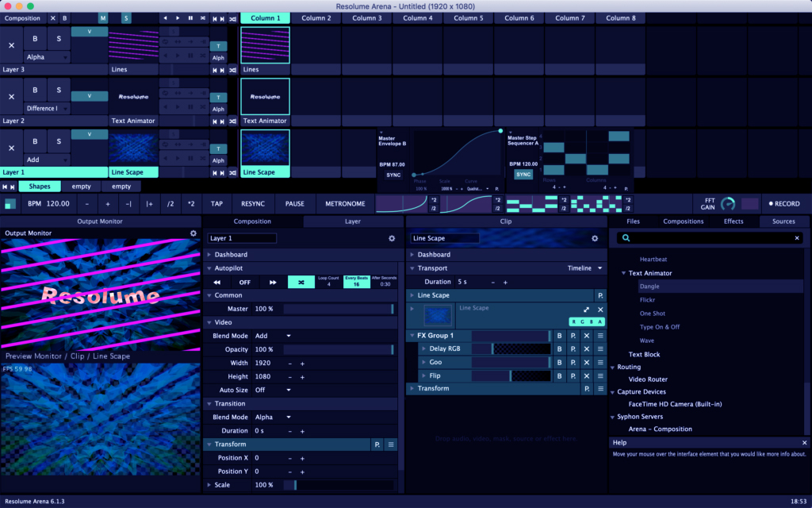The image size is (812, 508).
Task: Turn autopilot OFF
Action: point(245,282)
